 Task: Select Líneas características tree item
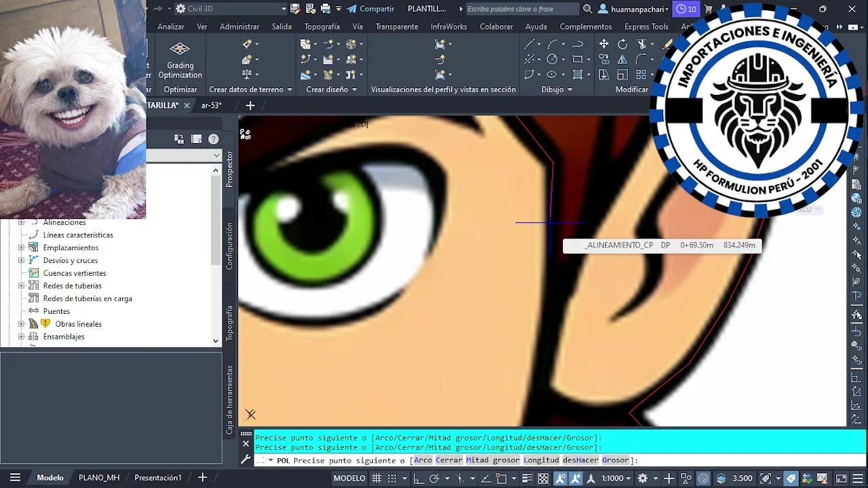78,235
